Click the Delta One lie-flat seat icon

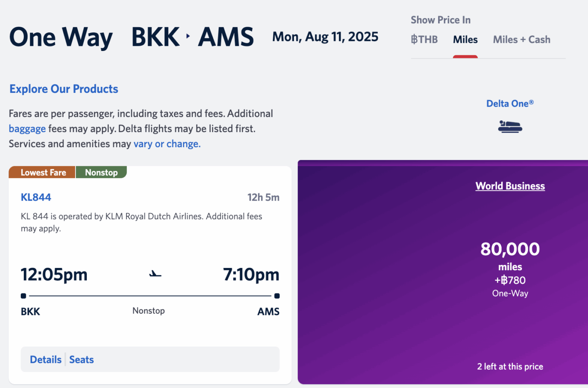(x=510, y=126)
